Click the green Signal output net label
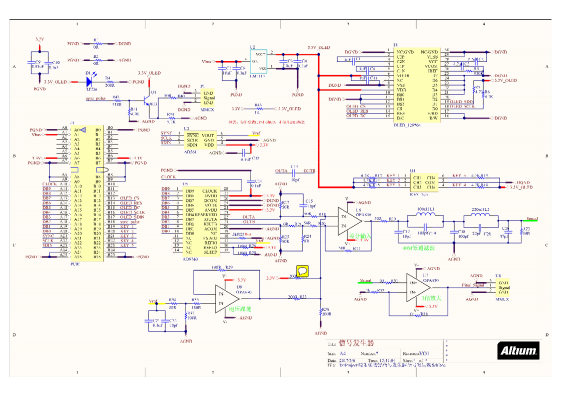Screen dimensions: 561x397 coord(531,220)
